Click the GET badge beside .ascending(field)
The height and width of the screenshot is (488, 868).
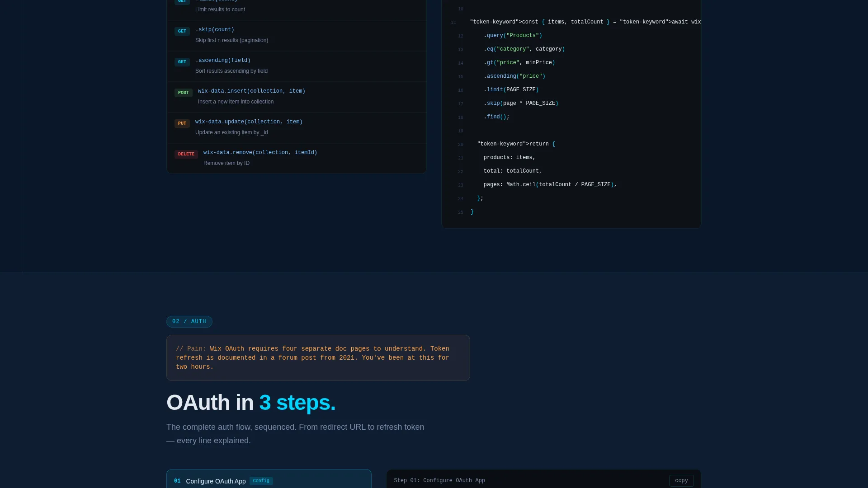tap(182, 62)
